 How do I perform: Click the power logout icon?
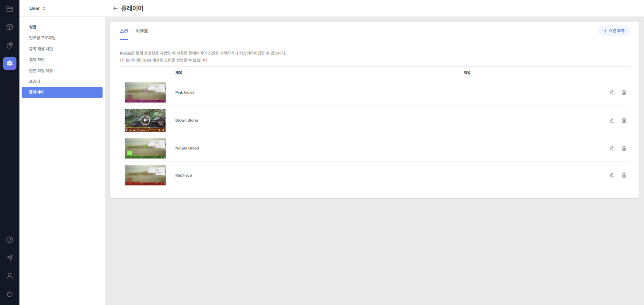(x=10, y=294)
